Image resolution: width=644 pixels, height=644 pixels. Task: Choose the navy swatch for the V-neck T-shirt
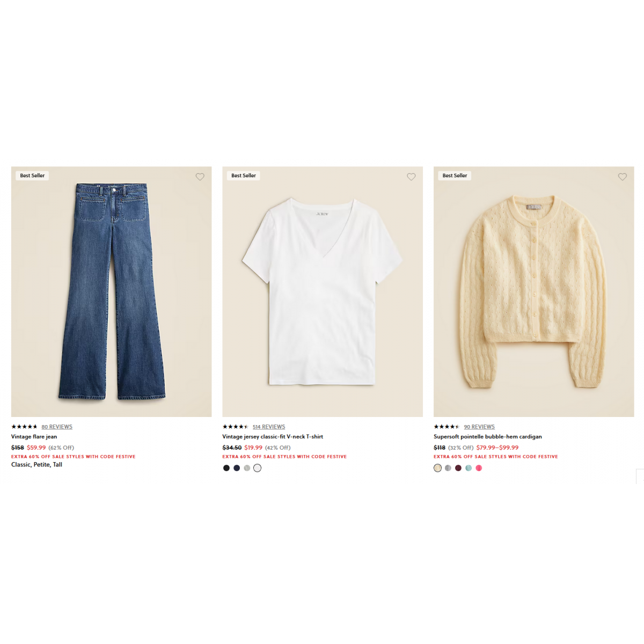(x=237, y=468)
